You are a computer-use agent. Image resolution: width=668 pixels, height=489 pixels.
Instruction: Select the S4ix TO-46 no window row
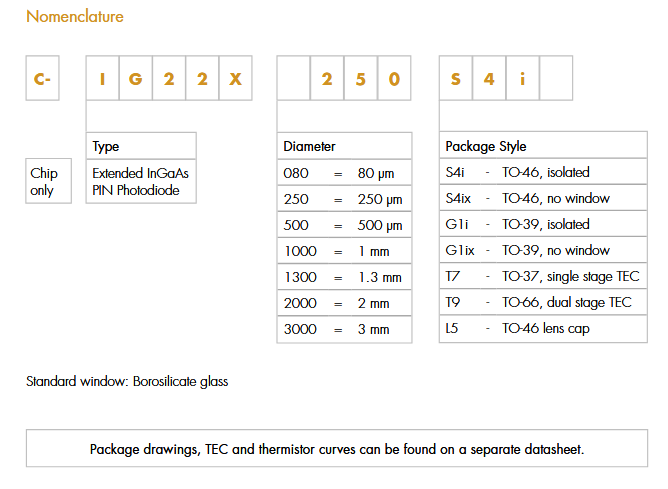coord(543,199)
